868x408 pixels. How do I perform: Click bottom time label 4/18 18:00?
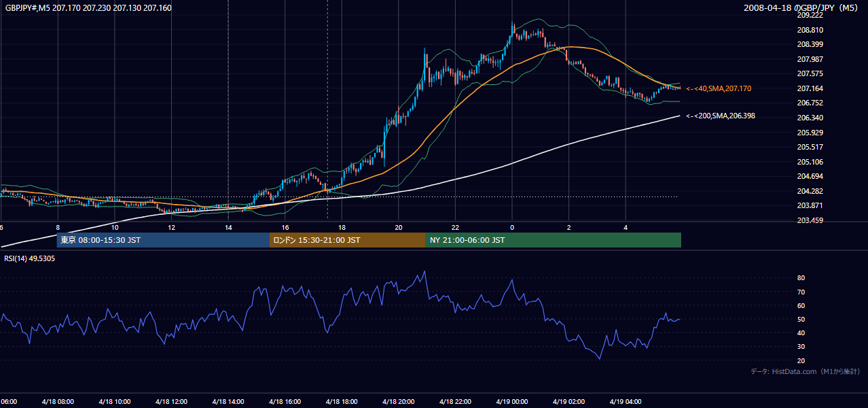coord(342,402)
